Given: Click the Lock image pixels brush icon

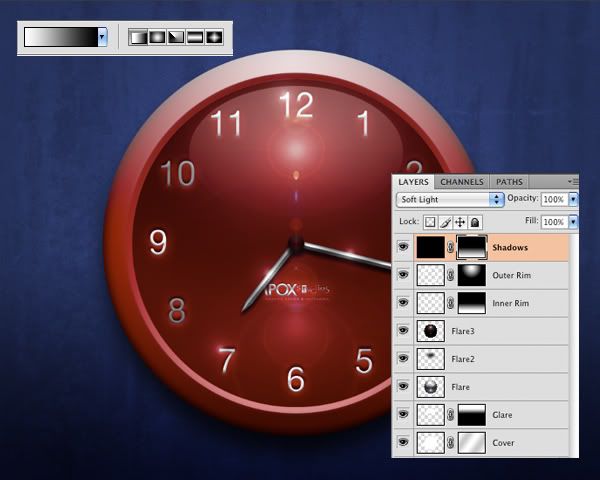Looking at the screenshot, I should (x=445, y=222).
